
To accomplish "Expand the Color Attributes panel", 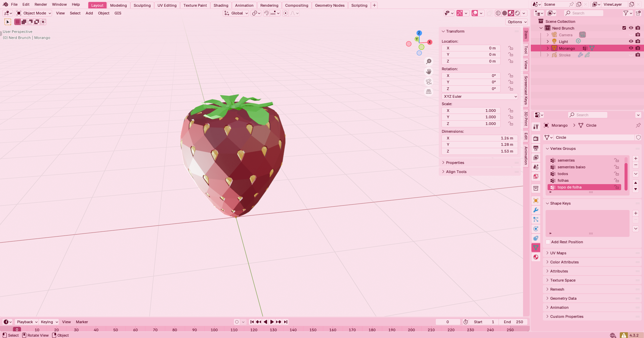I will 548,262.
